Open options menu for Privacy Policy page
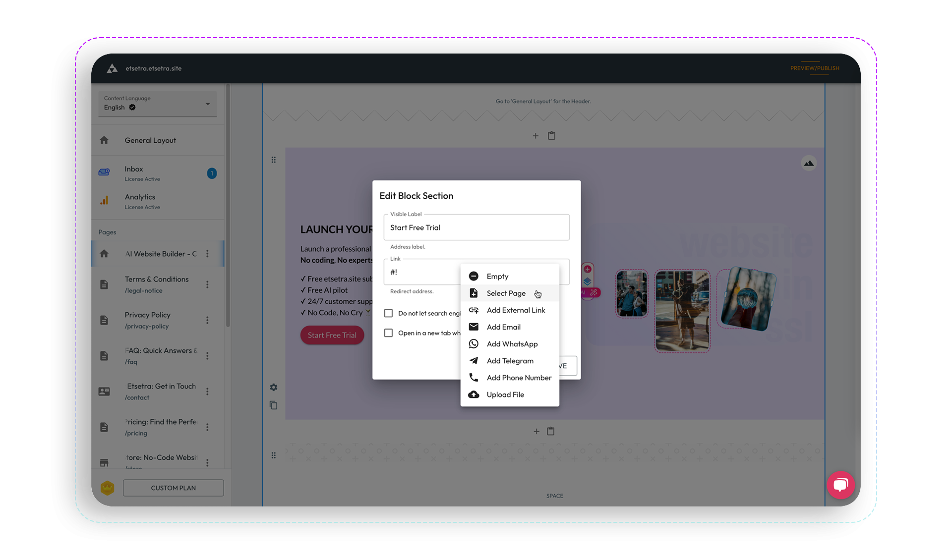Viewport: 952px width, 560px height. pos(207,320)
